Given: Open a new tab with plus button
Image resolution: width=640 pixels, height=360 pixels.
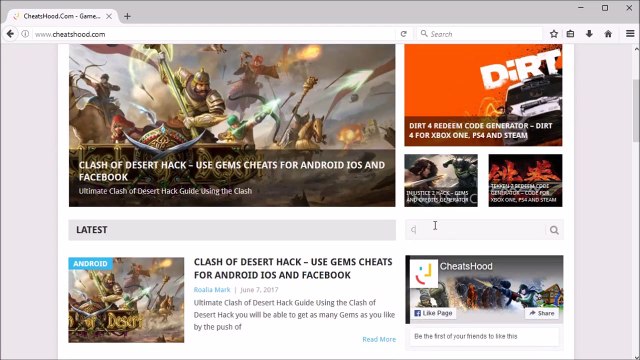Looking at the screenshot, I should click(127, 16).
